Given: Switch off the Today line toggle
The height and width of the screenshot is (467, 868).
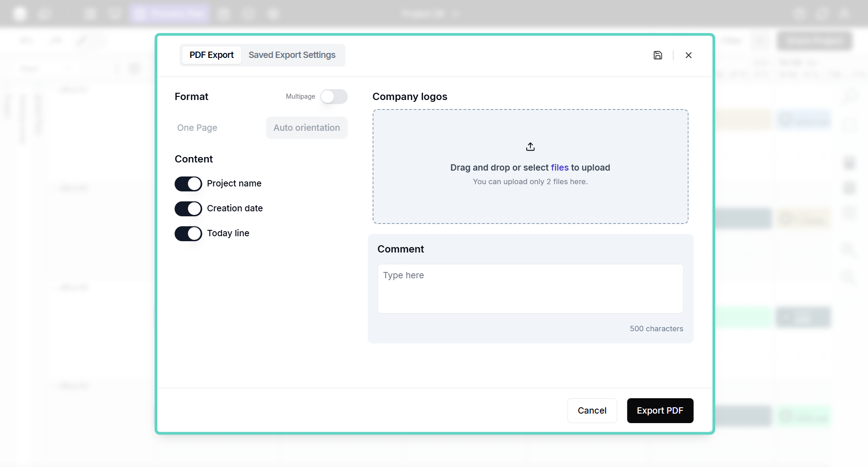Looking at the screenshot, I should click(x=188, y=233).
